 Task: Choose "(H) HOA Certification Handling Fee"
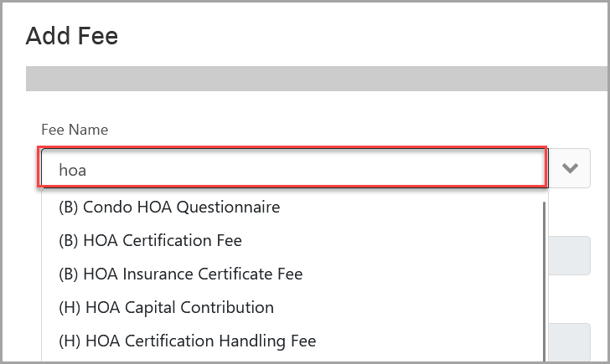tap(187, 341)
